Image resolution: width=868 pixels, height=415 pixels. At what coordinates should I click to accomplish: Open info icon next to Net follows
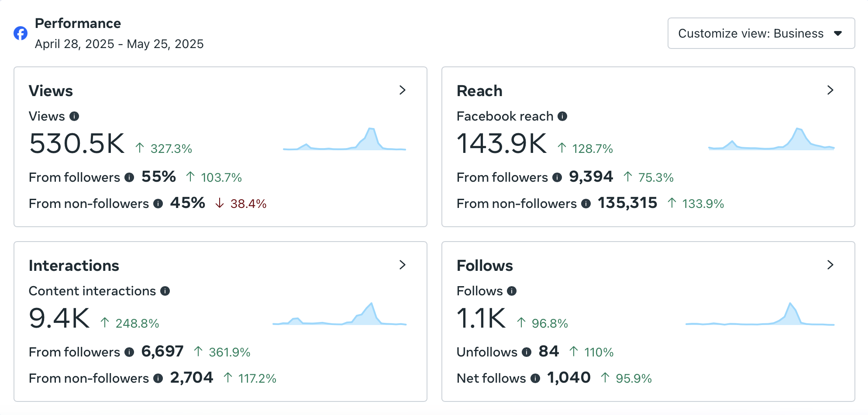coord(535,378)
